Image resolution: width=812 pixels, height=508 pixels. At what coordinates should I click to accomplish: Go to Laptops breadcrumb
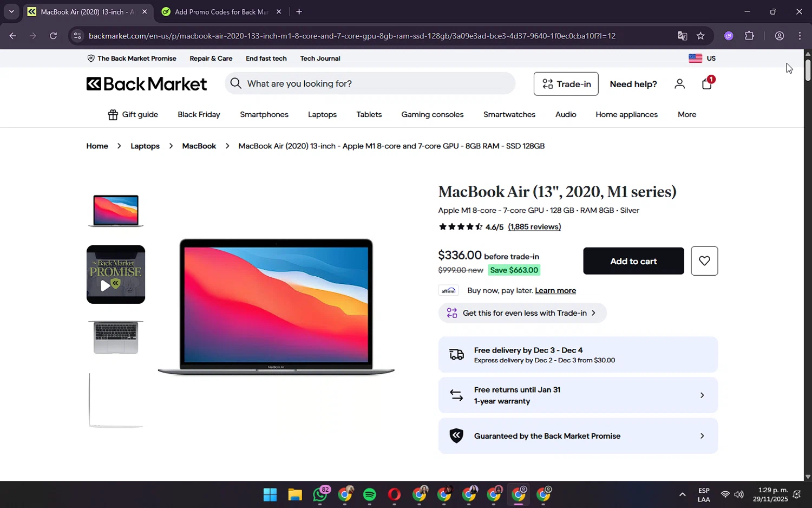pos(145,146)
